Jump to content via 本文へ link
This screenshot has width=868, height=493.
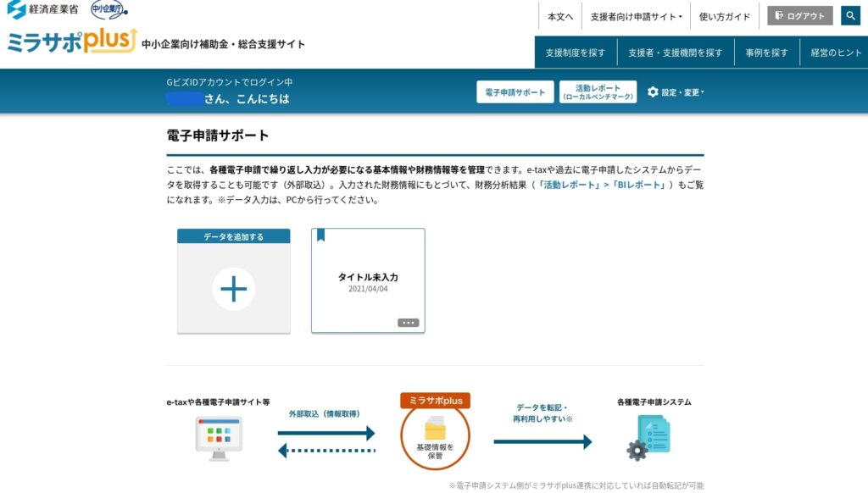pyautogui.click(x=560, y=17)
